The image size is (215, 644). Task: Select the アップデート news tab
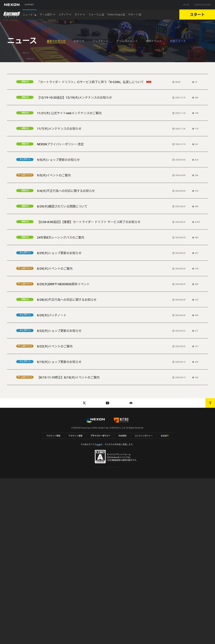(100, 41)
